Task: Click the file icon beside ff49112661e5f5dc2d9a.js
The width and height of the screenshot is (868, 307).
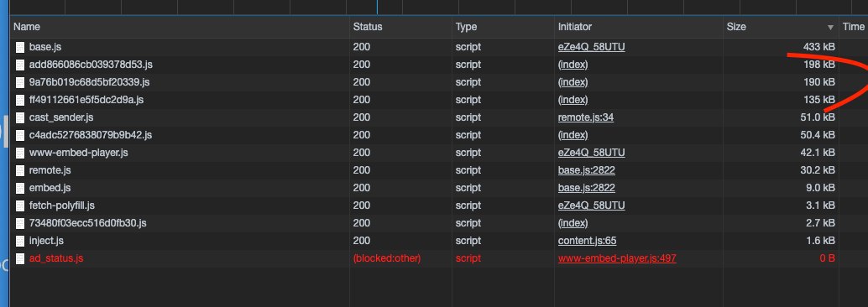Action: (20, 101)
